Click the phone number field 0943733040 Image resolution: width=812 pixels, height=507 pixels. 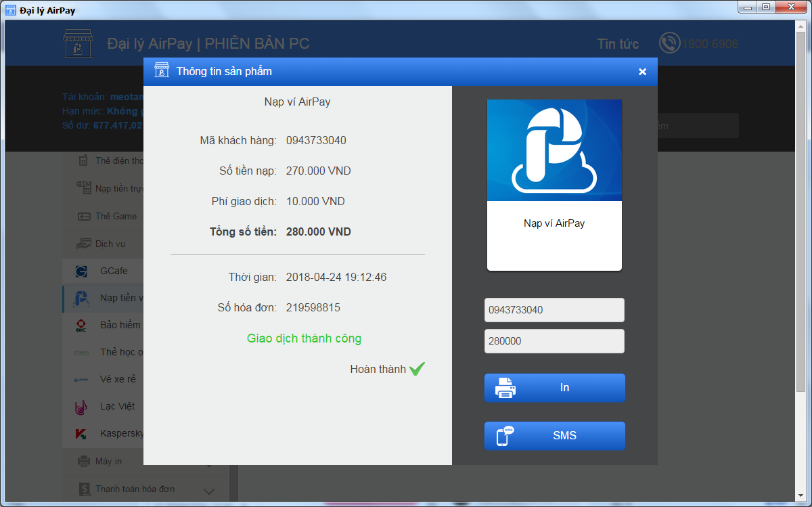pos(554,310)
